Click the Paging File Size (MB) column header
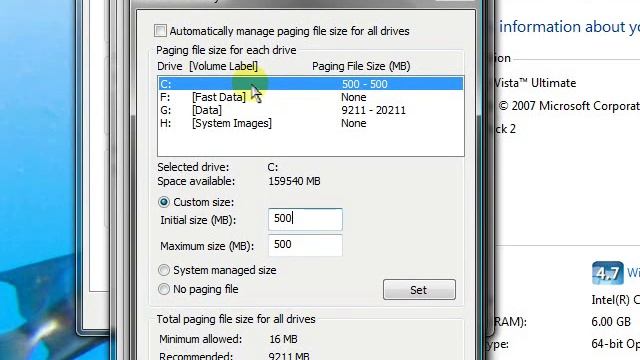640x360 pixels. click(361, 66)
